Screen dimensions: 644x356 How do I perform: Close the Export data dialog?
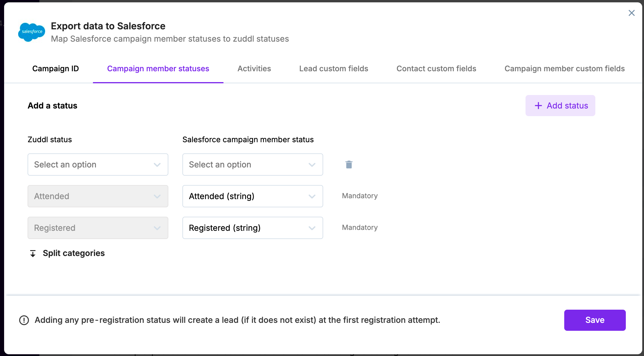pyautogui.click(x=631, y=13)
